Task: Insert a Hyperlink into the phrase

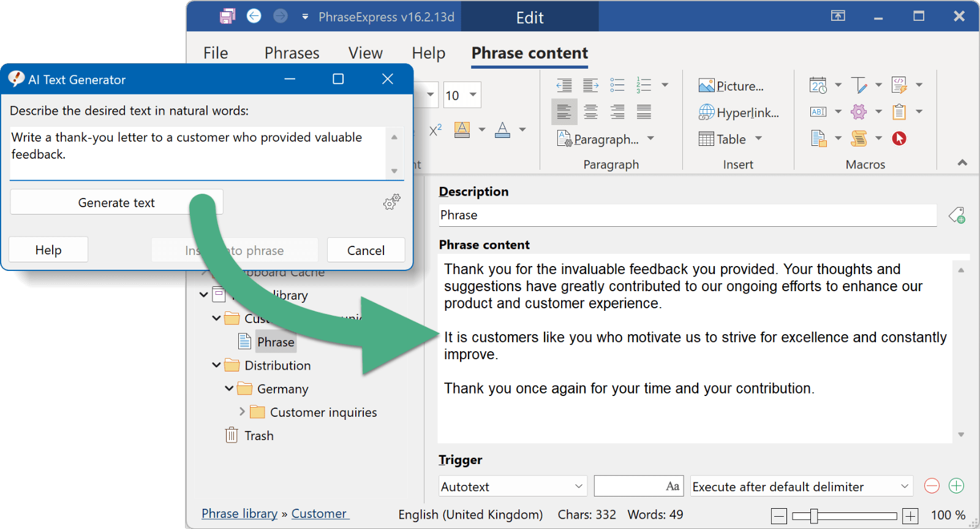Action: point(739,112)
